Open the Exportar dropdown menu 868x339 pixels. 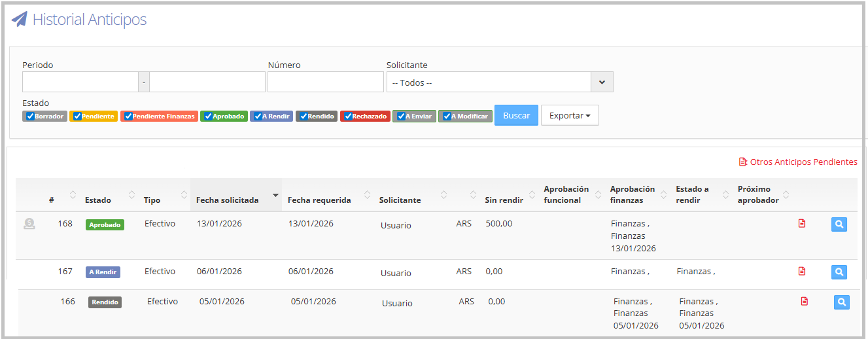pyautogui.click(x=569, y=115)
